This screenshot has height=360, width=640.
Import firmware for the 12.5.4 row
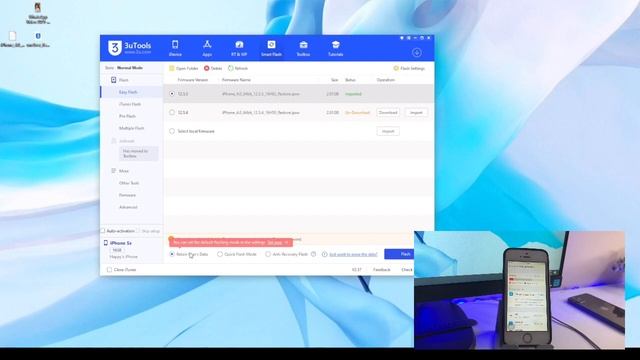(x=416, y=112)
